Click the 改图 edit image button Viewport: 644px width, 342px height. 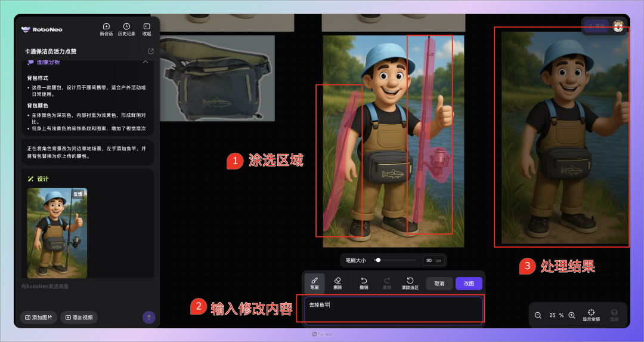point(469,284)
